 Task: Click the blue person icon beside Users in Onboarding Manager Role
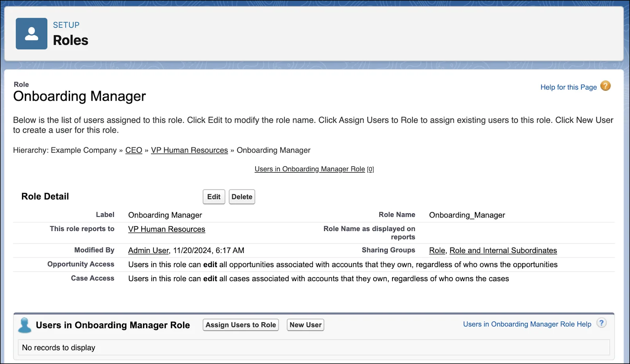point(25,325)
